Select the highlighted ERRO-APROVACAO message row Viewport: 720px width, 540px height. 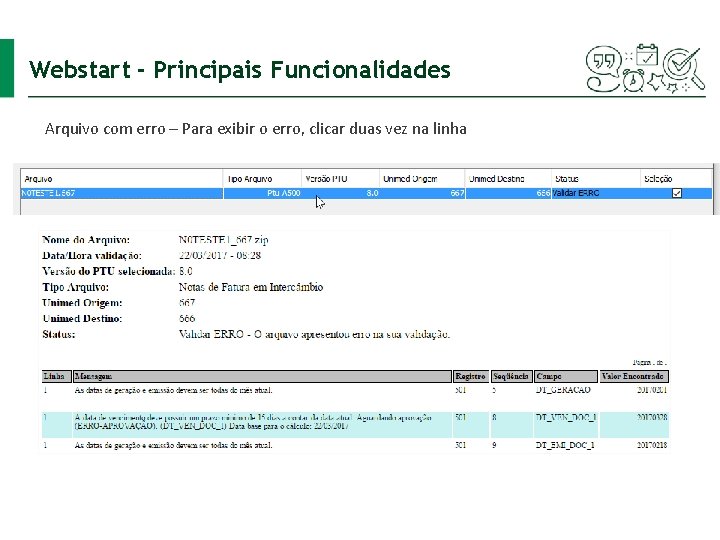[x=355, y=424]
